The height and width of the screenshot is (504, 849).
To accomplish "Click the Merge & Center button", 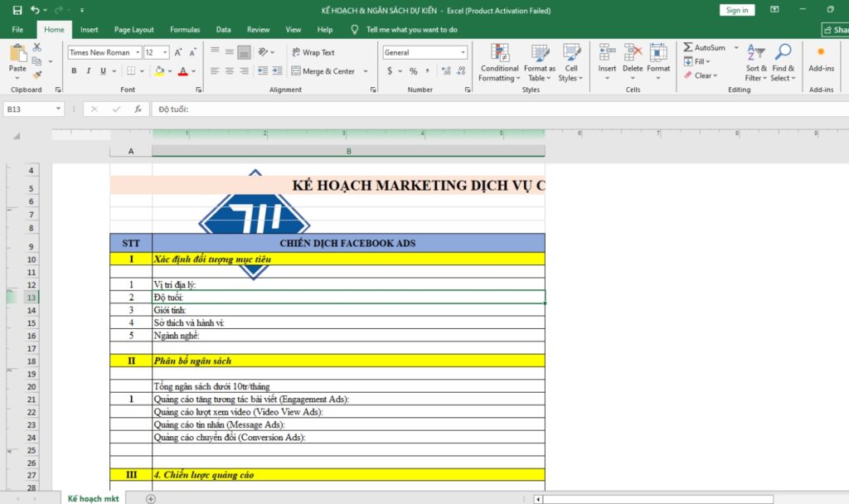I will [323, 71].
